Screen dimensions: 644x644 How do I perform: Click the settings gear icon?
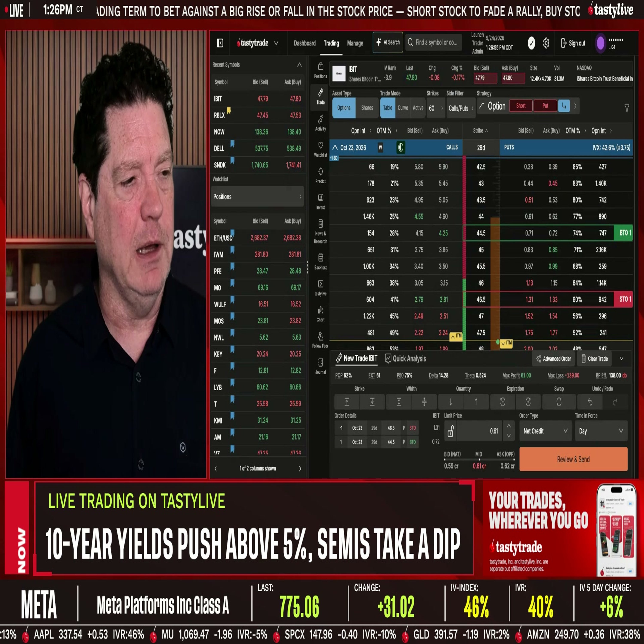(x=546, y=43)
